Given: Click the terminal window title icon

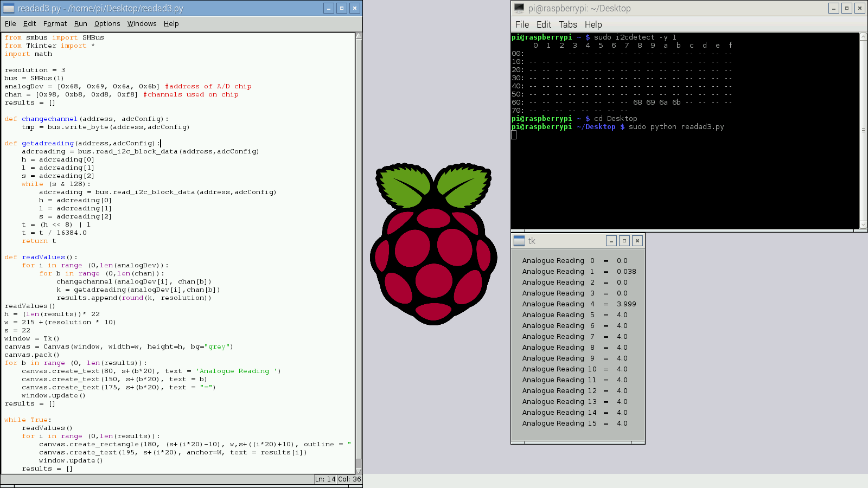Looking at the screenshot, I should point(519,8).
